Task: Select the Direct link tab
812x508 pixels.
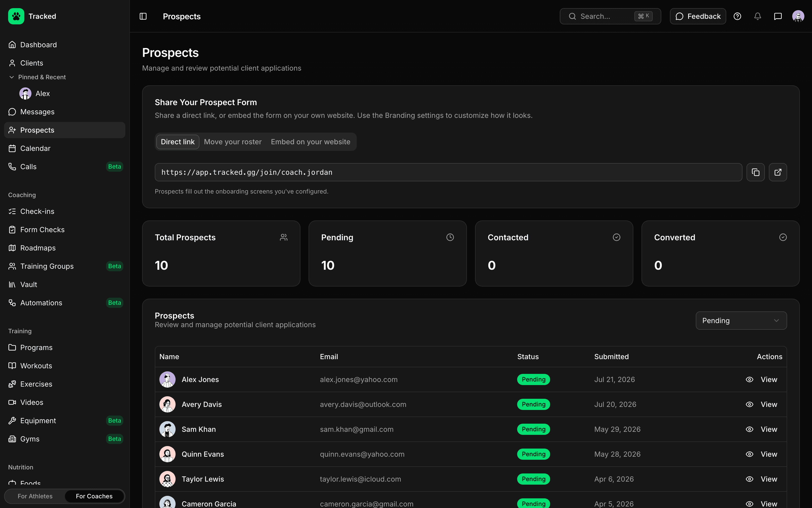Action: [178, 142]
